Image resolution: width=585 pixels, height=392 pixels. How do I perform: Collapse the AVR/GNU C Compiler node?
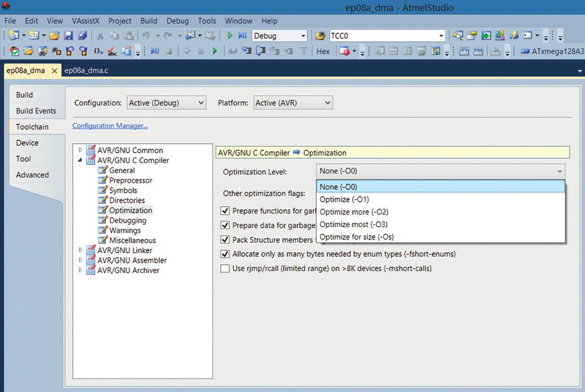(80, 160)
